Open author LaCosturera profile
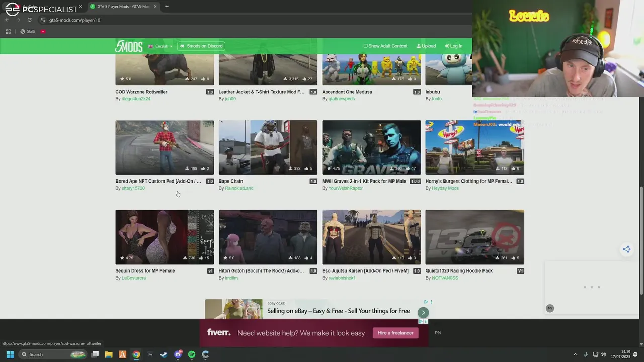 134,278
